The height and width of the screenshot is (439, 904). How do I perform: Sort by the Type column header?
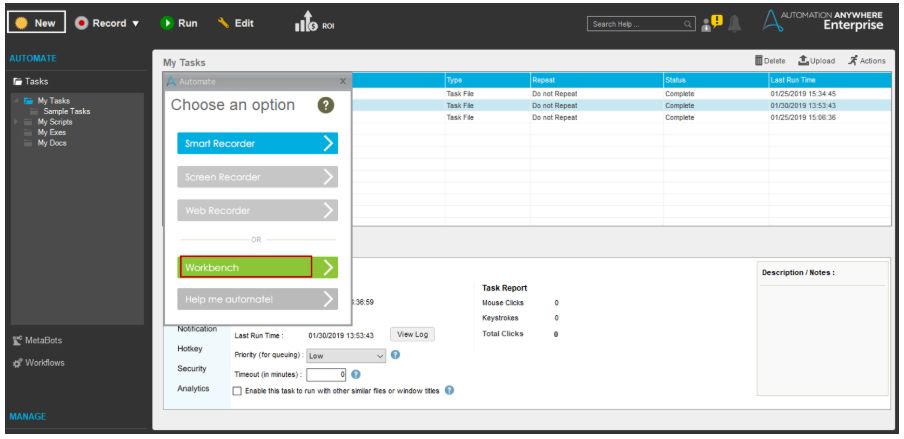pos(487,80)
